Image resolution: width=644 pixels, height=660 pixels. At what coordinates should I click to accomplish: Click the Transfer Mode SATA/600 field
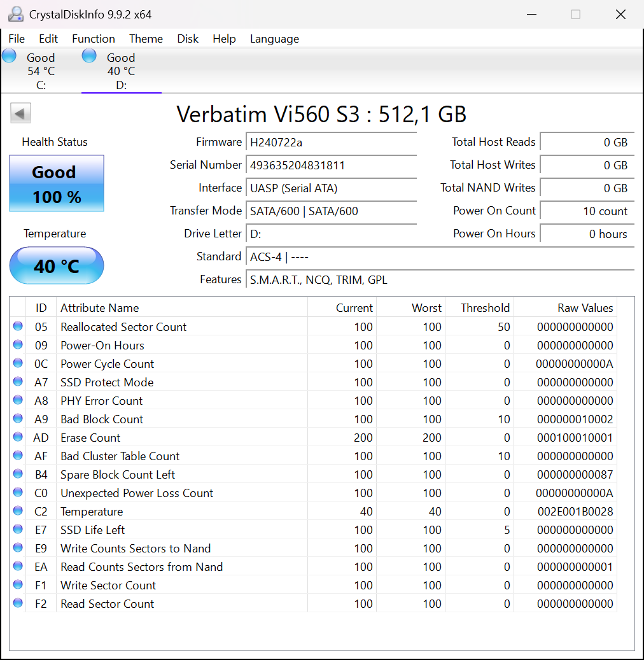click(x=332, y=211)
